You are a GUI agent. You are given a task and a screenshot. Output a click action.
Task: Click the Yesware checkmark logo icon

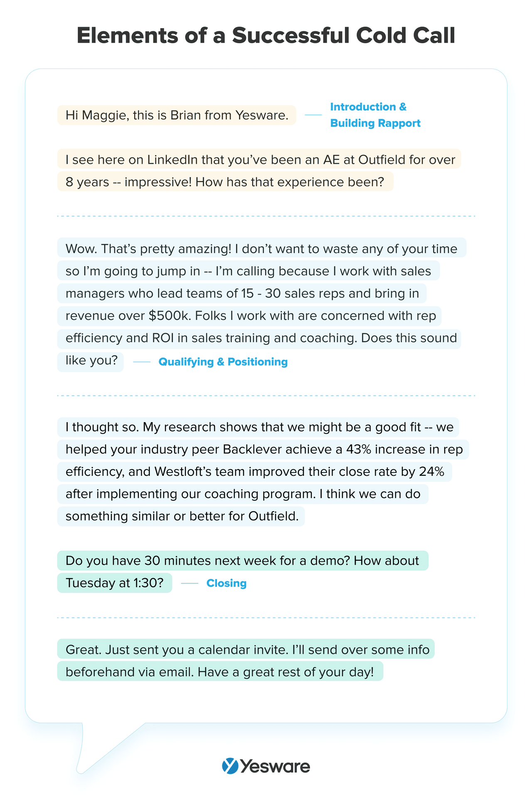click(x=230, y=766)
